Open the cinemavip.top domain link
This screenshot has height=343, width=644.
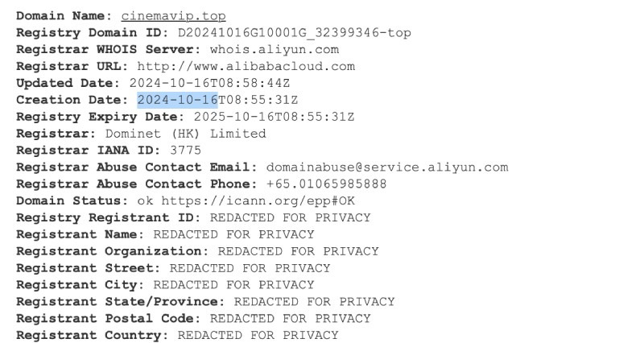[173, 15]
